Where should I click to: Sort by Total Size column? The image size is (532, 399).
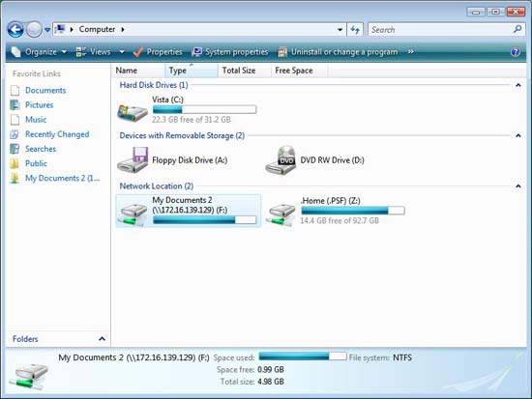coord(244,71)
